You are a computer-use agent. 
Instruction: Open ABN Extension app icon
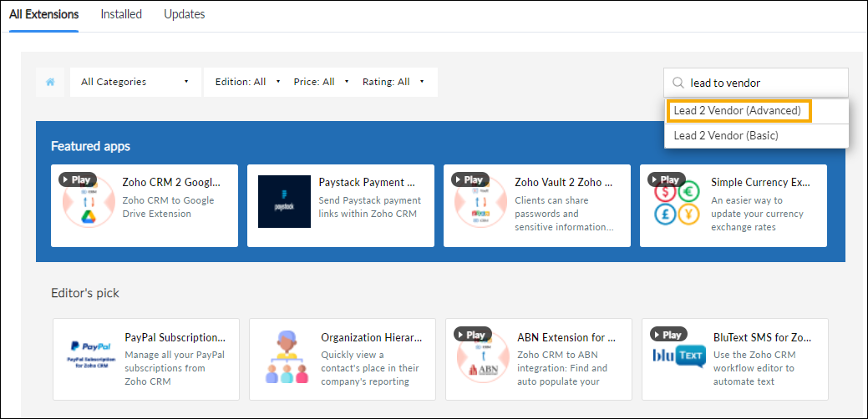483,356
